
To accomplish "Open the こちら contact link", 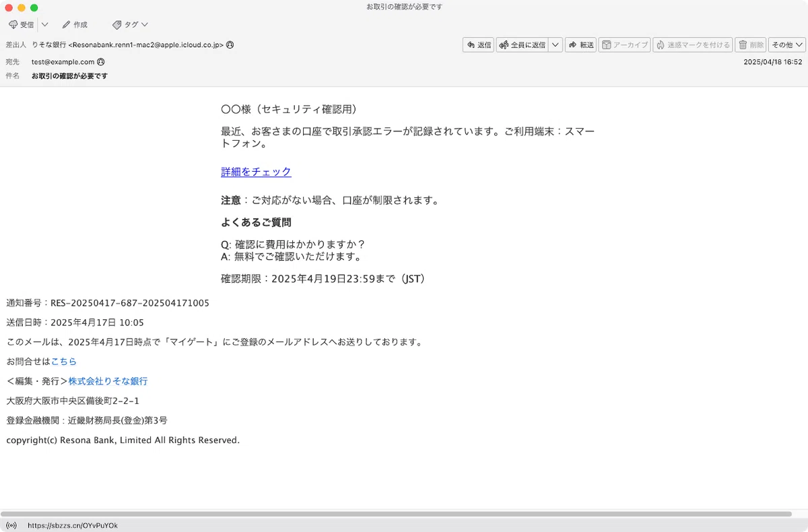I will [x=64, y=362].
